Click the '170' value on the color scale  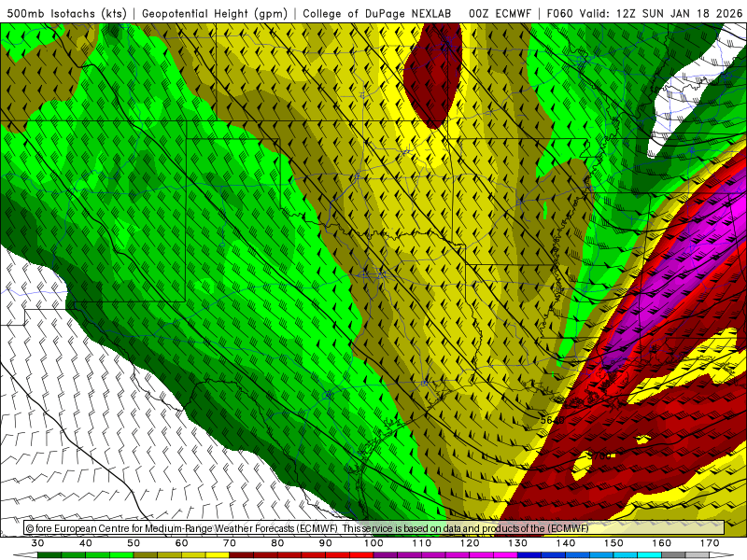tap(710, 543)
